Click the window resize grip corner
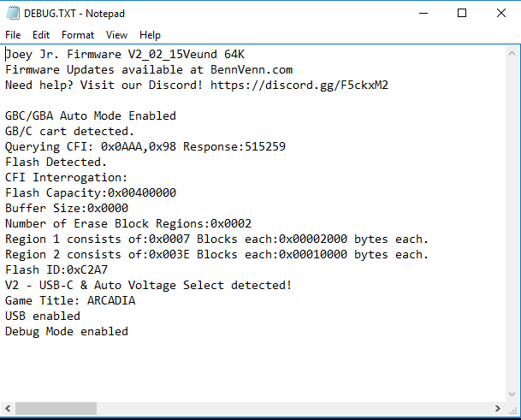The width and height of the screenshot is (521, 420). tap(513, 410)
